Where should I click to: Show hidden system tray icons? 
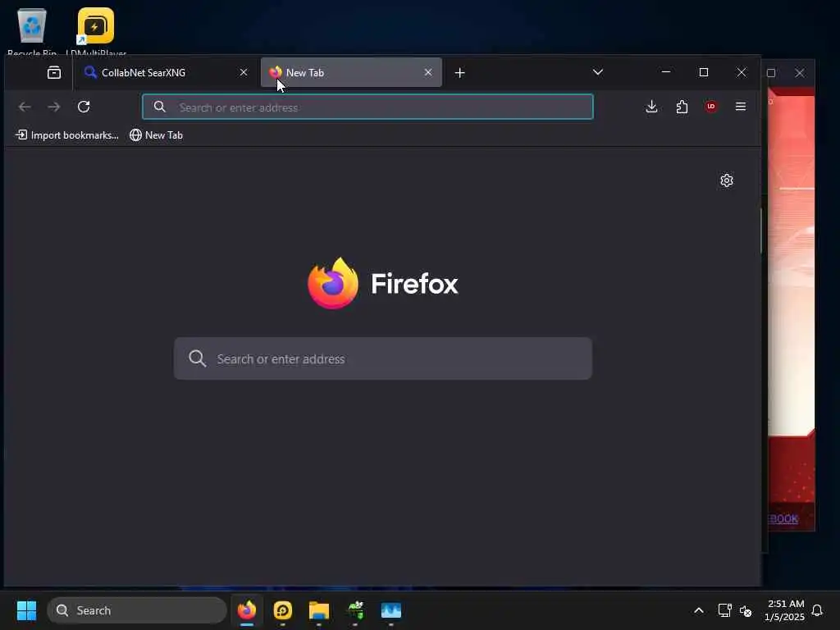click(699, 610)
